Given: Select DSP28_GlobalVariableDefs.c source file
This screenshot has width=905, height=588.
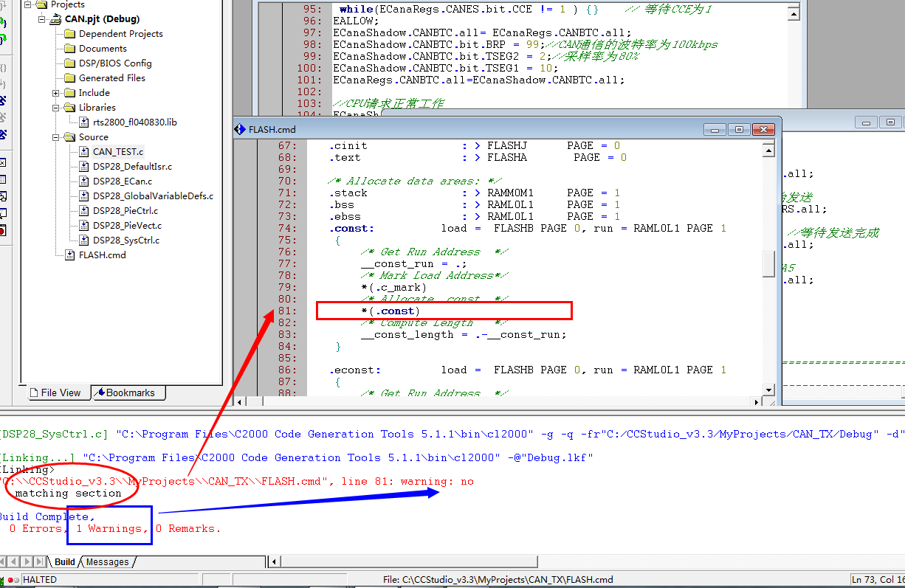Looking at the screenshot, I should (x=153, y=196).
